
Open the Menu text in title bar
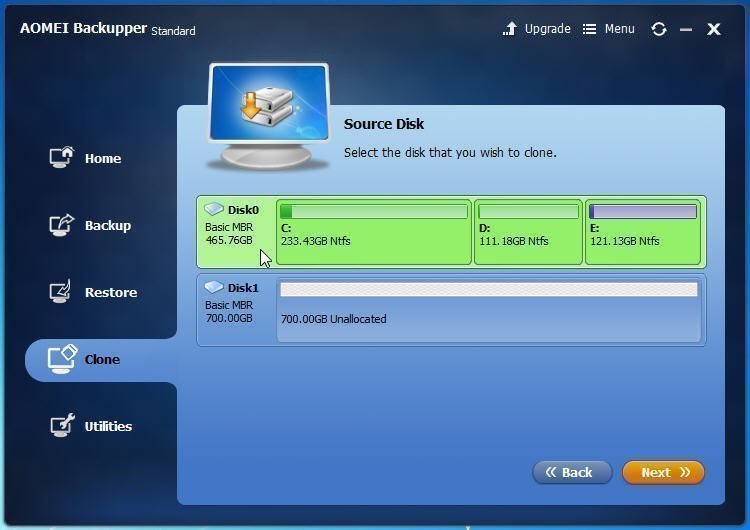[x=619, y=29]
